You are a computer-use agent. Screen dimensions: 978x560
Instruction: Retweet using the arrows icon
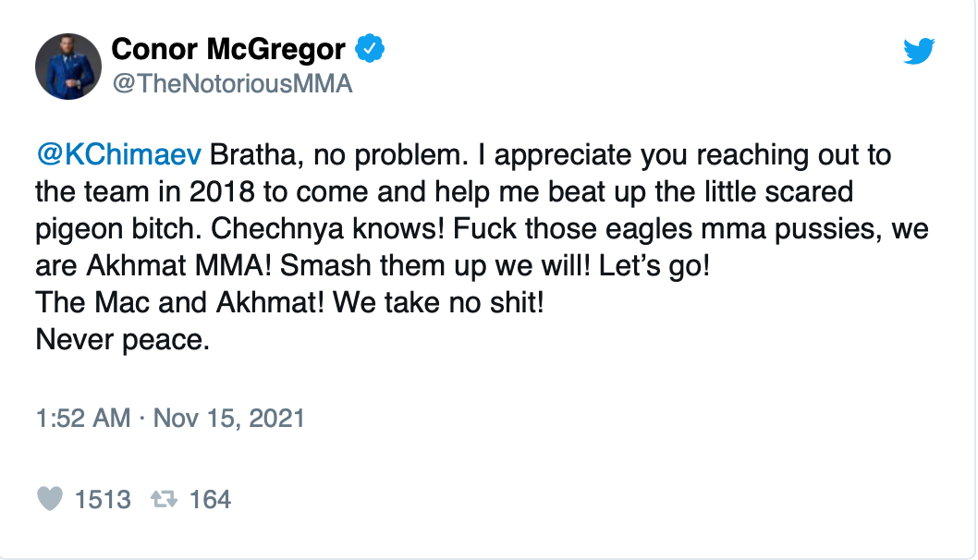pos(164,499)
